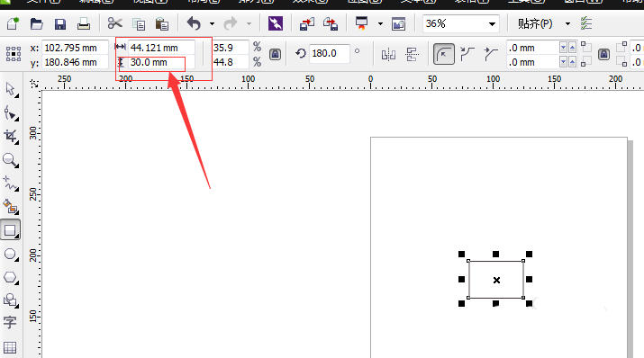Click the Import icon

[307, 23]
